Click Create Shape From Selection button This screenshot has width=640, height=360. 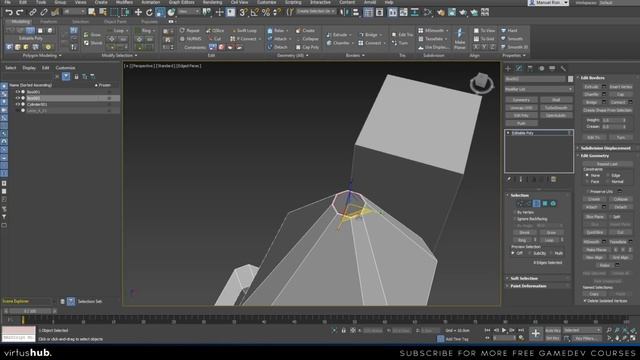point(607,110)
